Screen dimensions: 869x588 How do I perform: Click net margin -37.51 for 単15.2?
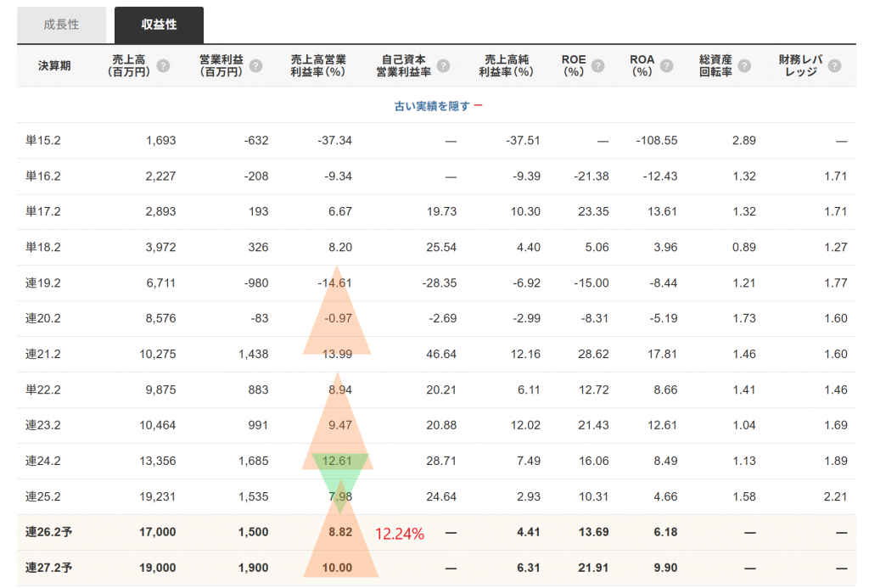[523, 141]
